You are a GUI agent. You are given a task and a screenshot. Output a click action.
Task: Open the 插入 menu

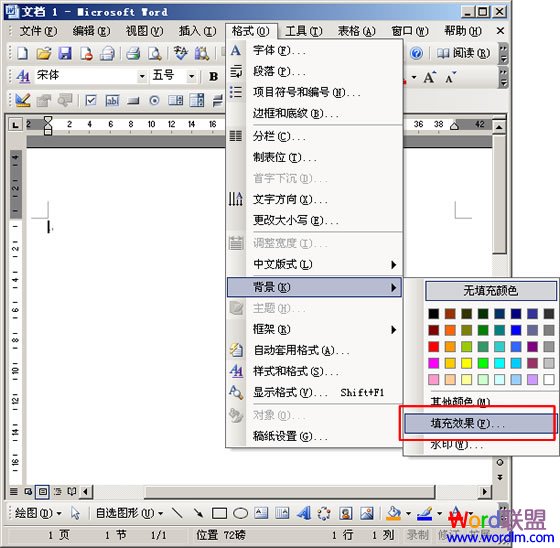[x=198, y=31]
